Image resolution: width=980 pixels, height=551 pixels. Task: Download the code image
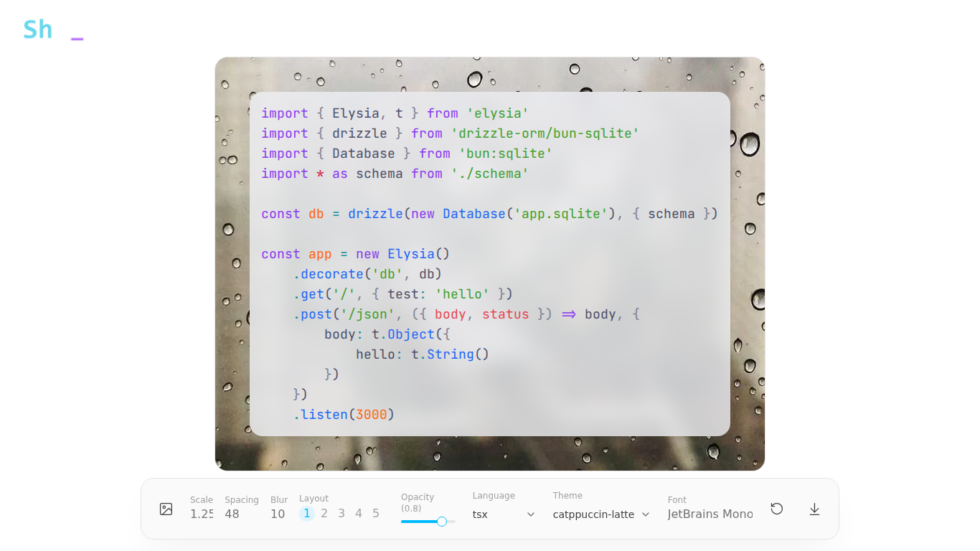[x=814, y=509]
